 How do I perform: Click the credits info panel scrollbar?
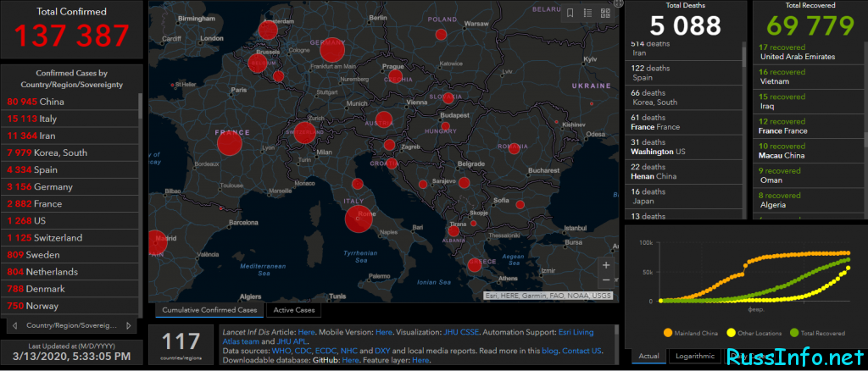[x=617, y=330]
